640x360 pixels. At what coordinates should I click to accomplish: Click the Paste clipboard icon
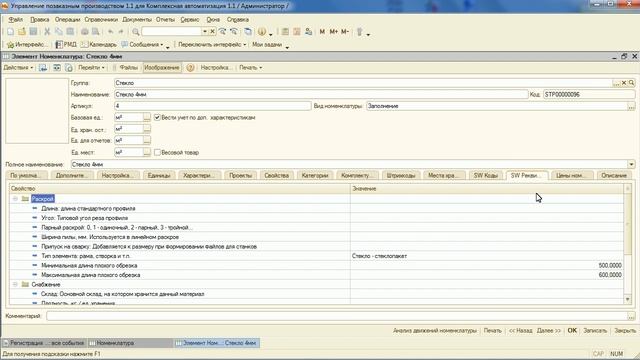pyautogui.click(x=70, y=31)
